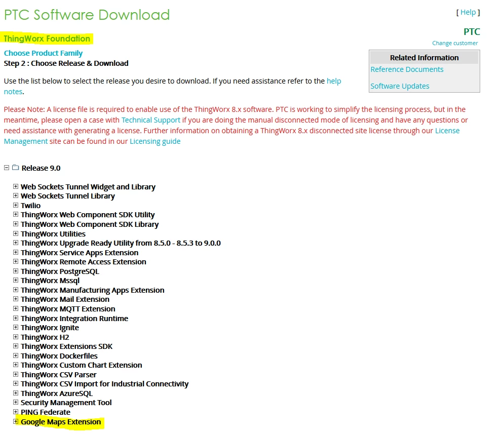This screenshot has width=504, height=434.
Task: Open Reference Documents link
Action: [407, 69]
